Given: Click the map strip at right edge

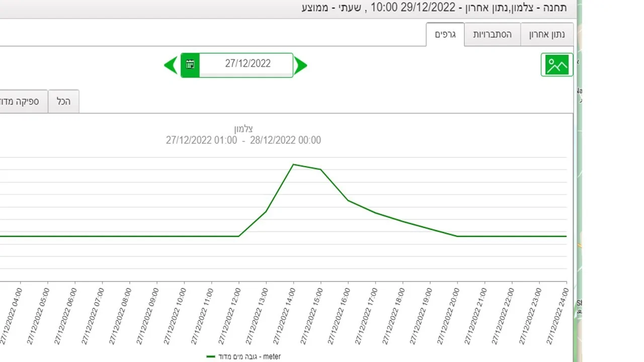Looking at the screenshot, I should pos(580,201).
